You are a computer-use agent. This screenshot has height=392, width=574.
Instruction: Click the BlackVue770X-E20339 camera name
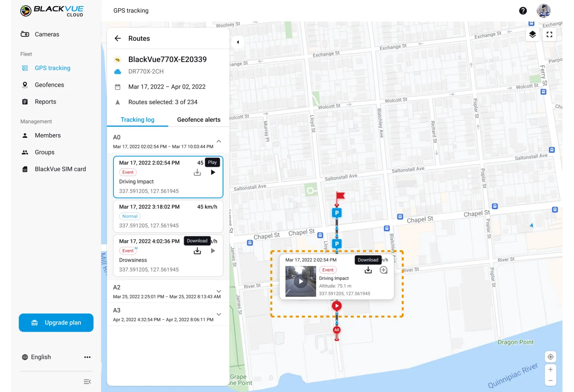tap(167, 60)
